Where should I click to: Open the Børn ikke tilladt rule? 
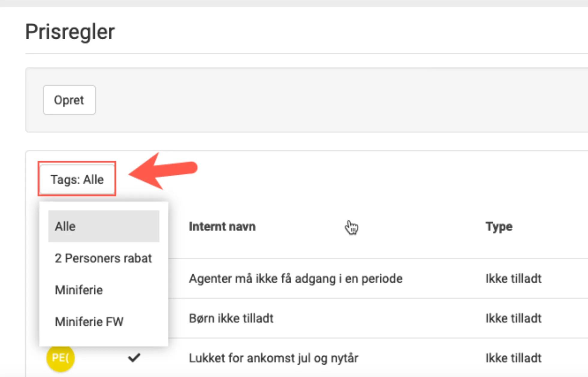pos(231,318)
